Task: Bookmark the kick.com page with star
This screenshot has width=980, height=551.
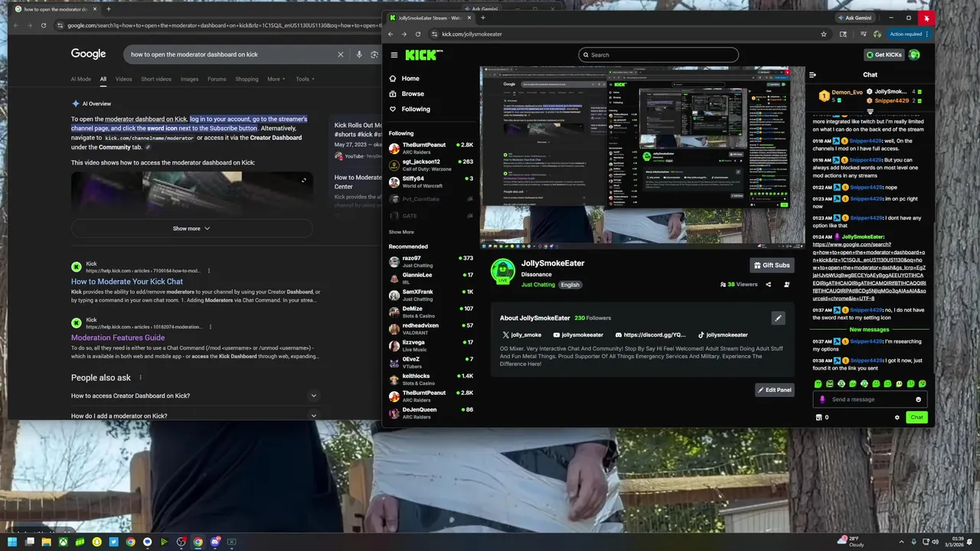Action: point(824,34)
